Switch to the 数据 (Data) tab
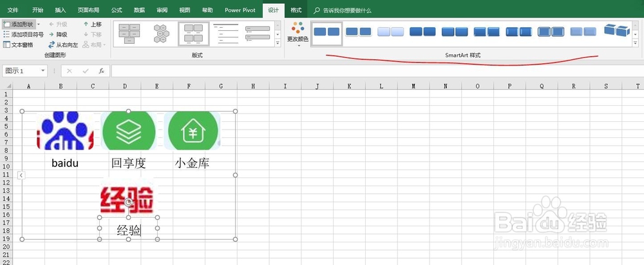This screenshot has height=265, width=644. pos(139,10)
